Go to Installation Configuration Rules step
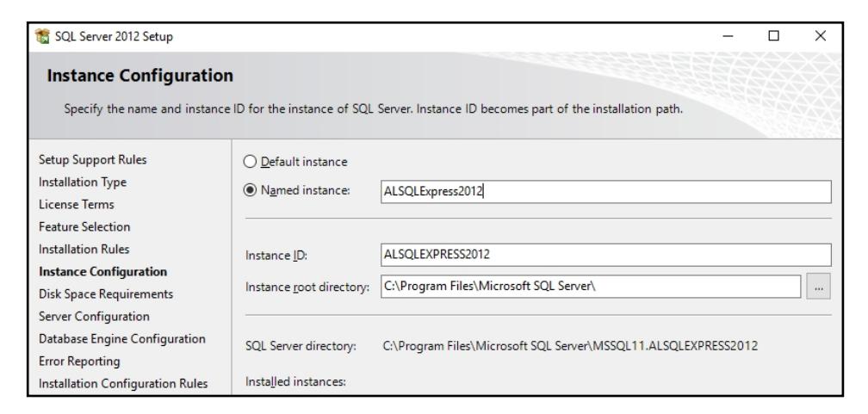The image size is (868, 414). pos(123,384)
